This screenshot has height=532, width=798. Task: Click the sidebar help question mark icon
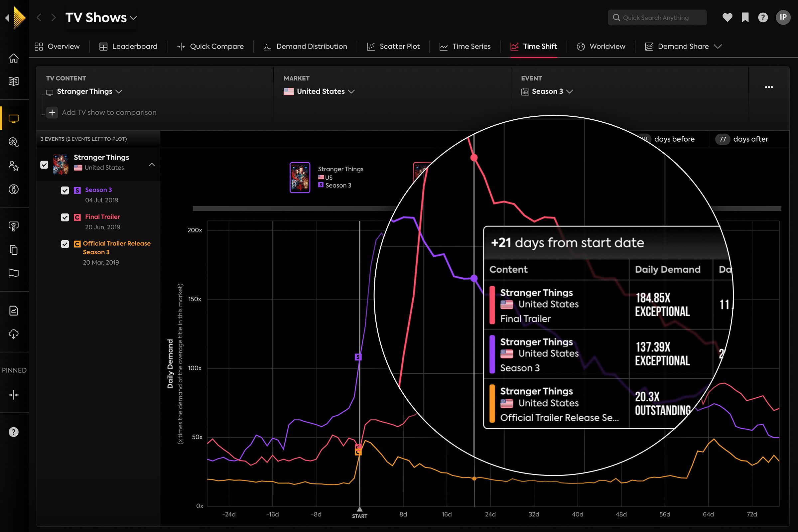[14, 432]
